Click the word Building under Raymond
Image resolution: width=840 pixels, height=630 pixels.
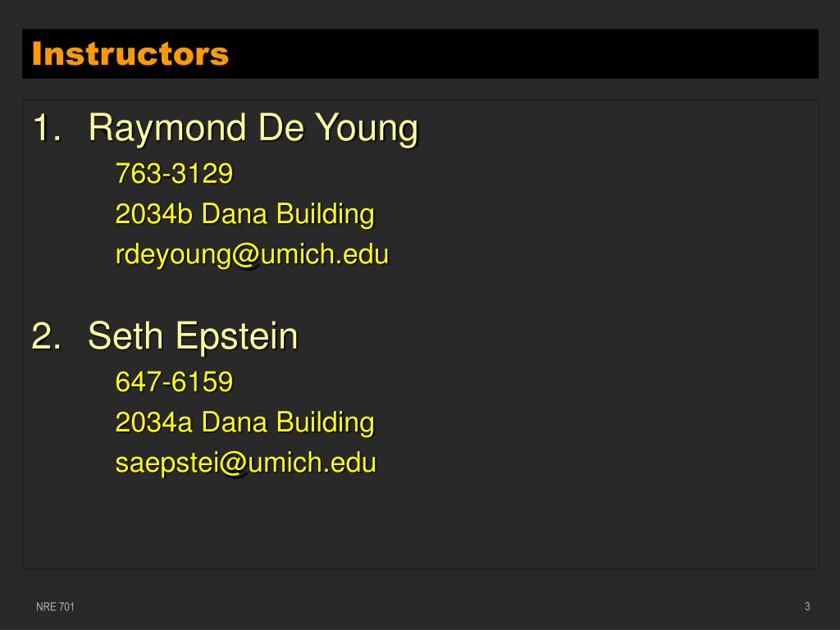(x=325, y=214)
